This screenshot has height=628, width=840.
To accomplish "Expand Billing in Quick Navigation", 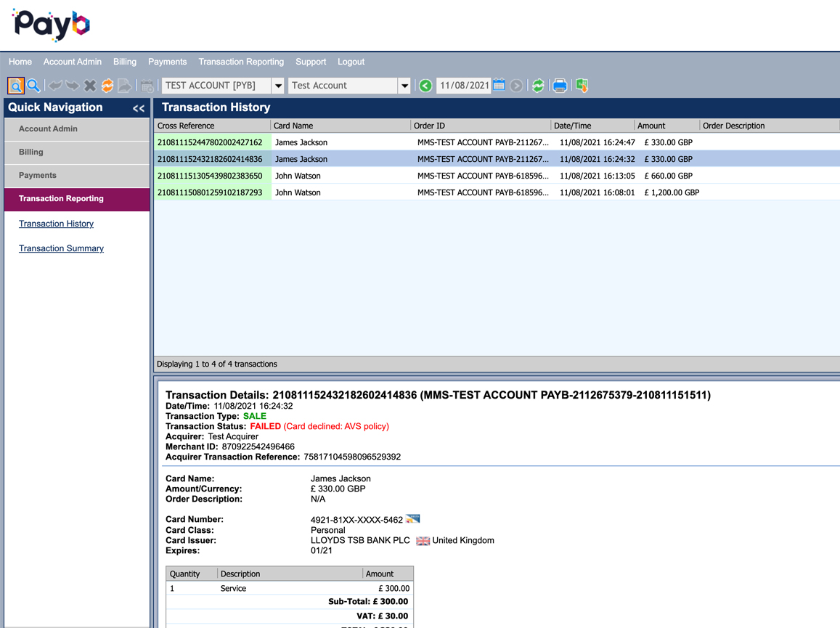I will (77, 152).
